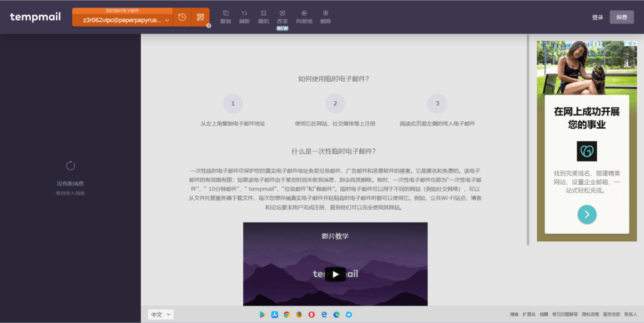Open the 隐私政策 (privacy policy) footer link
The width and height of the screenshot is (644, 323).
(590, 314)
